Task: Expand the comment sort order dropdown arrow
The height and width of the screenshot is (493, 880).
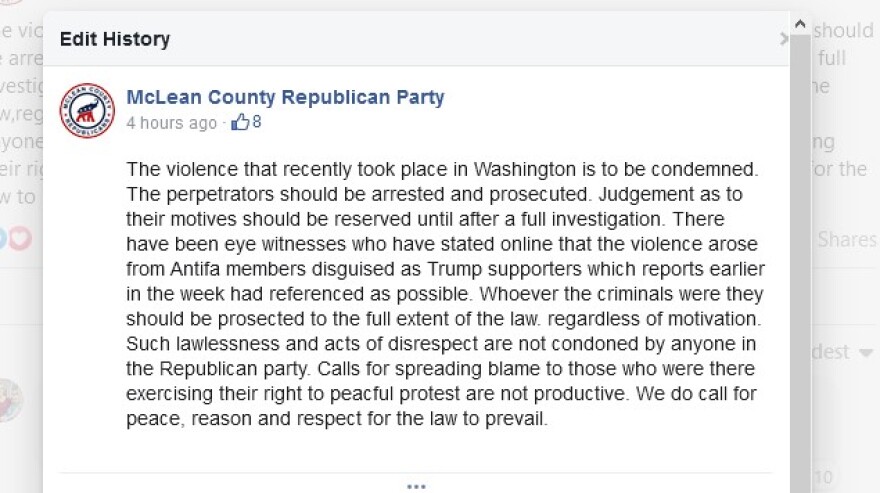Action: 865,353
